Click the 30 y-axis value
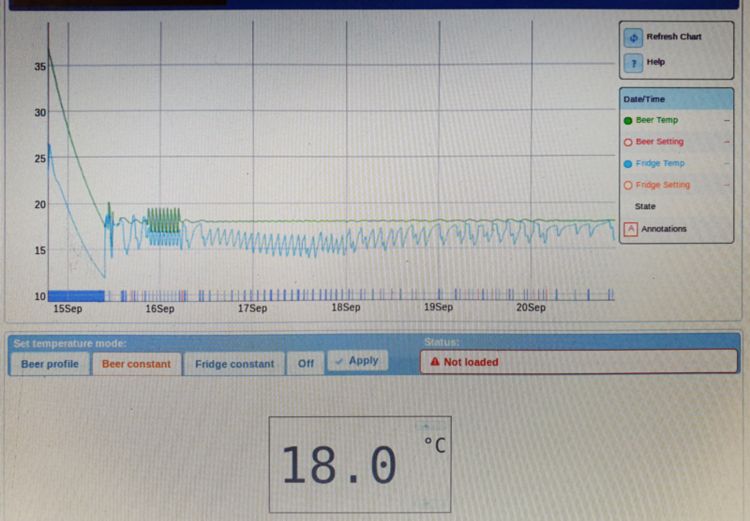Image resolution: width=750 pixels, height=521 pixels. pos(40,112)
